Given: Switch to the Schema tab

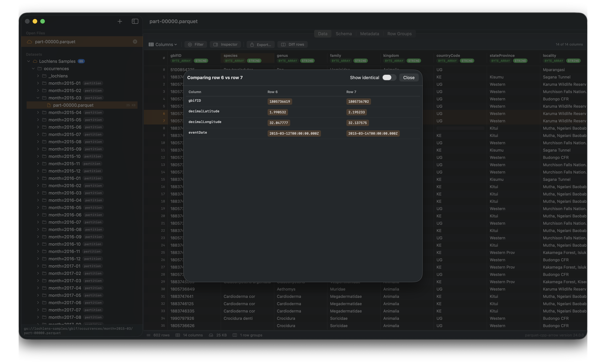Looking at the screenshot, I should click(x=343, y=34).
